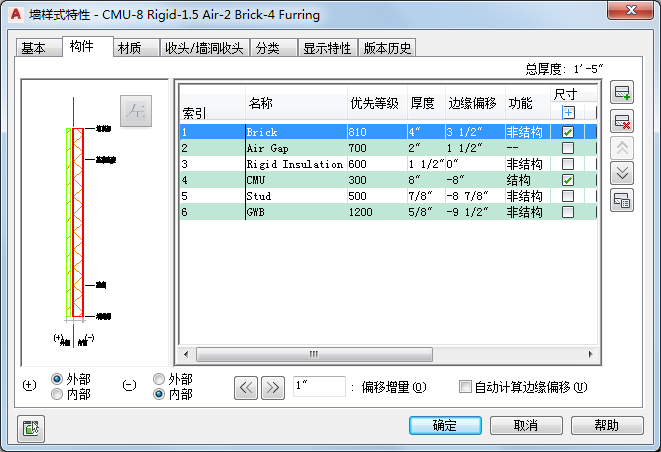Image resolution: width=661 pixels, height=452 pixels.
Task: Check the size checkbox for Stud
Action: [x=568, y=196]
